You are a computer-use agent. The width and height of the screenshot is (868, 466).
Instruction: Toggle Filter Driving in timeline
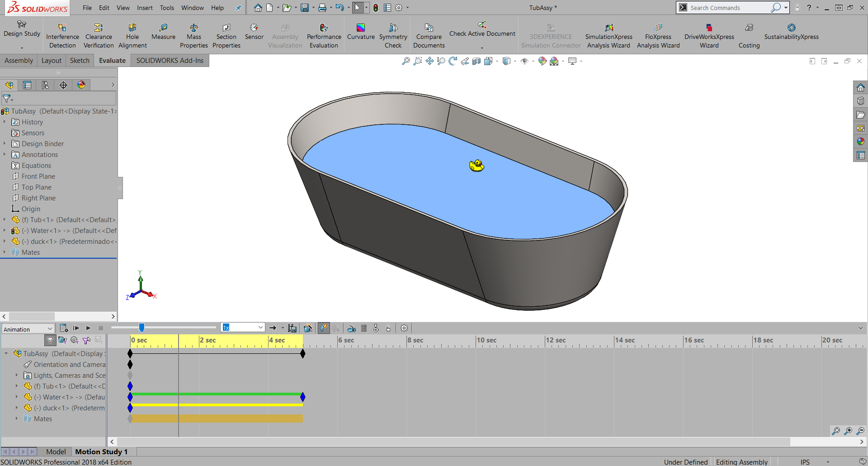[75, 340]
